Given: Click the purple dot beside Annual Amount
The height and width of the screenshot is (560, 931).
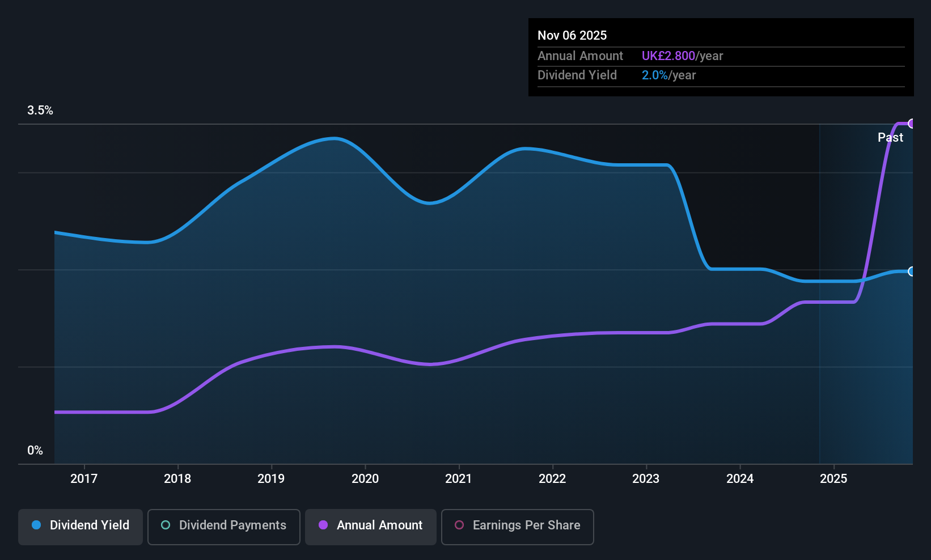Looking at the screenshot, I should tap(323, 525).
